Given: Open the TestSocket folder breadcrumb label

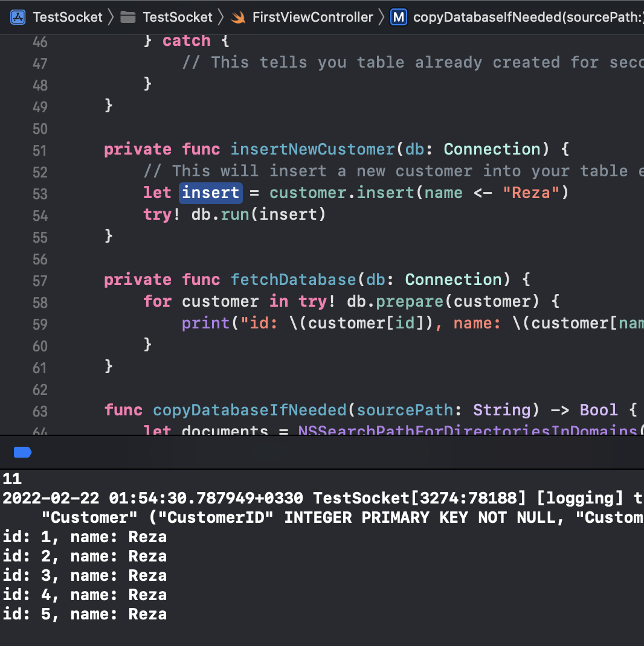Looking at the screenshot, I should 177,18.
